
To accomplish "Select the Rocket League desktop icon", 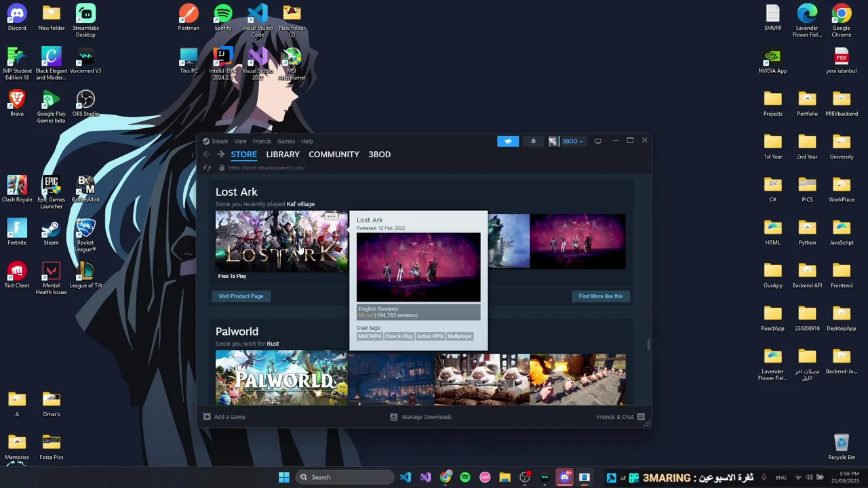I will tap(85, 235).
